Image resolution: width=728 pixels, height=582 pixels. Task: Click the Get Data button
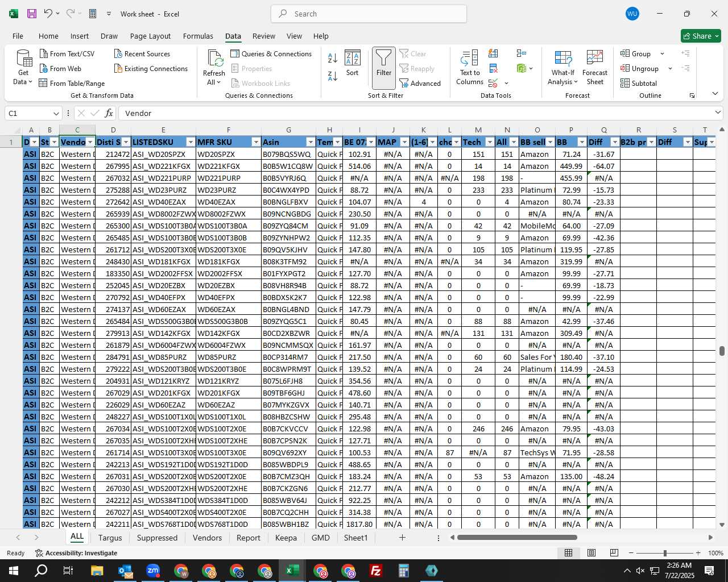(x=23, y=67)
